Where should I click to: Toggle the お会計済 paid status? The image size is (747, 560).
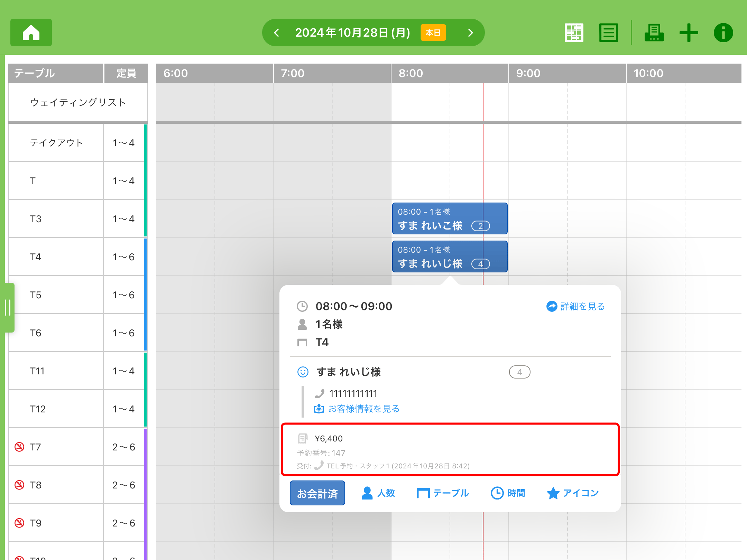(x=317, y=493)
